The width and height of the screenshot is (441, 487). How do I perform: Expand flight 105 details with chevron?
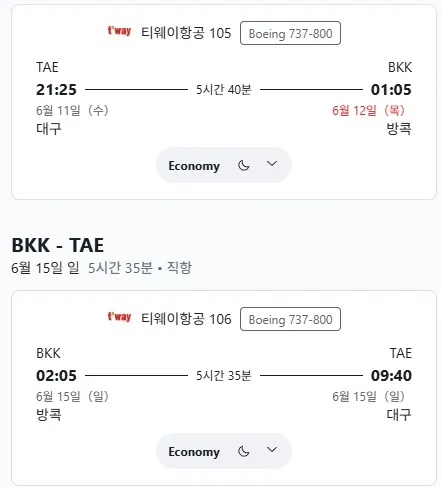coord(272,164)
